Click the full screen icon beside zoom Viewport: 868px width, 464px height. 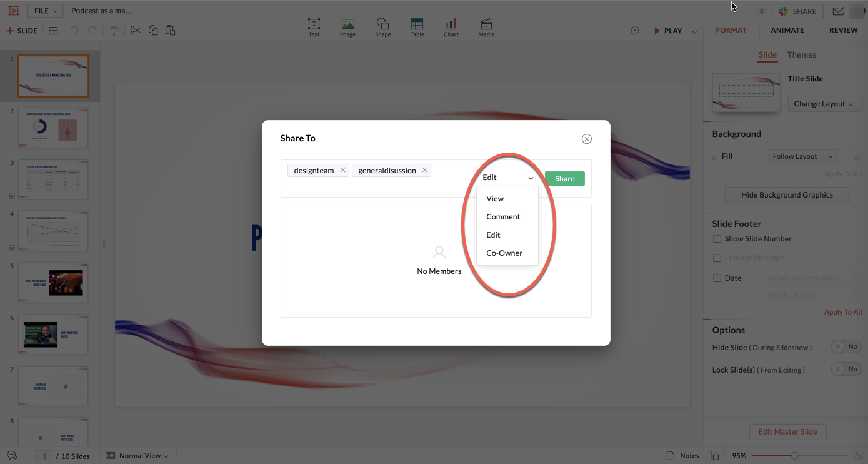tap(859, 456)
